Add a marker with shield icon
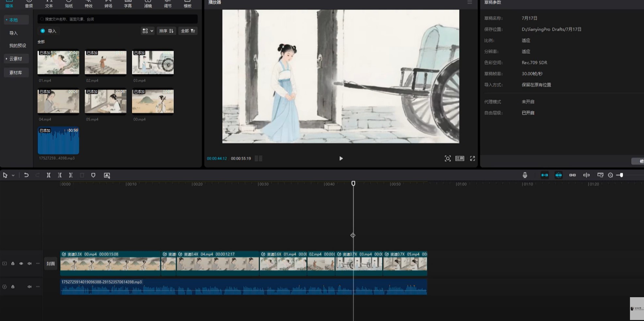The width and height of the screenshot is (644, 321). point(93,175)
